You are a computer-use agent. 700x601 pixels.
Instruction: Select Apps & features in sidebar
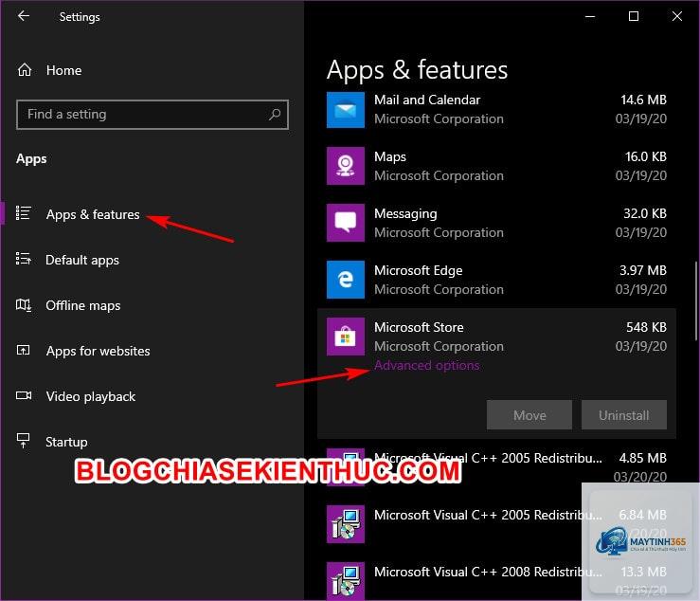93,214
